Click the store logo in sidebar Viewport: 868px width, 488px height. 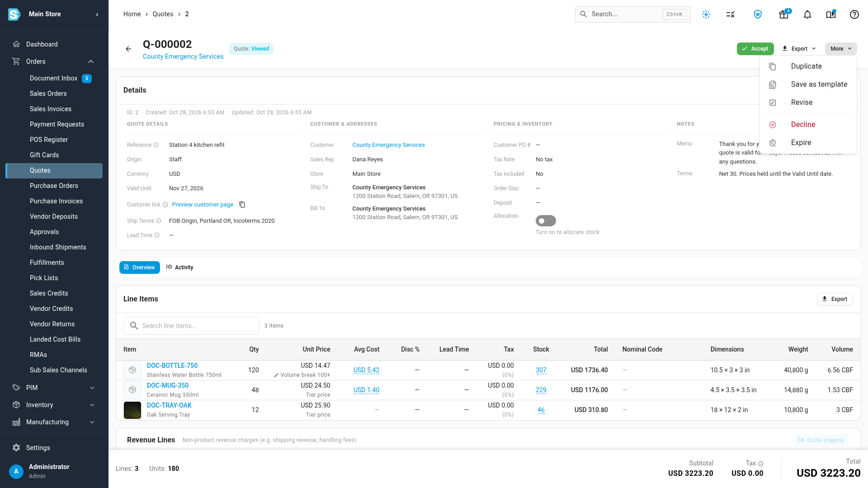[14, 14]
